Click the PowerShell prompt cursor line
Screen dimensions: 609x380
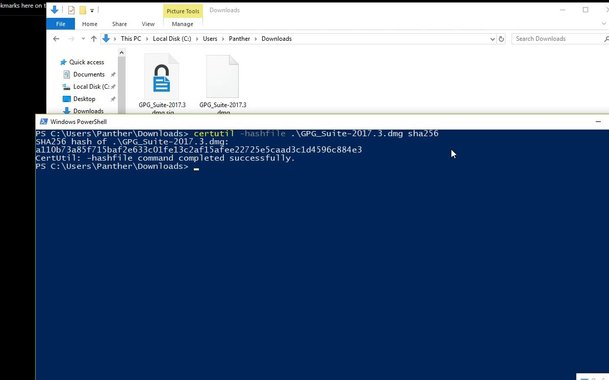(117, 166)
